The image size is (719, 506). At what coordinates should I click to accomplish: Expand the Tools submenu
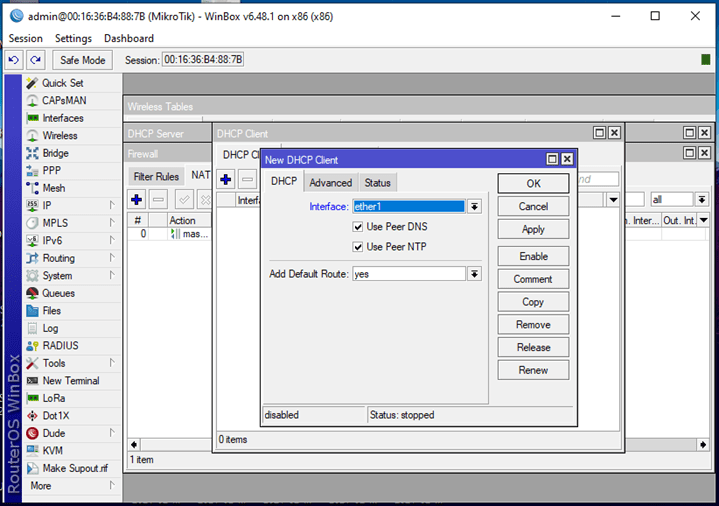pos(112,363)
